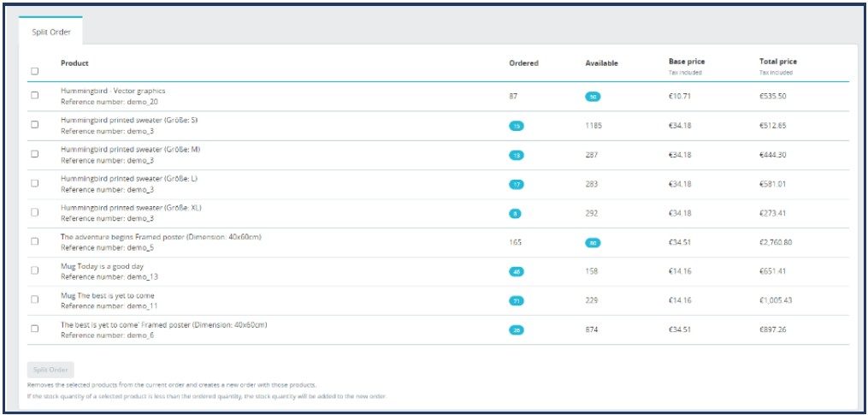Click the €2,760.80 total price value
Viewport: 868px width, 415px height.
click(776, 242)
